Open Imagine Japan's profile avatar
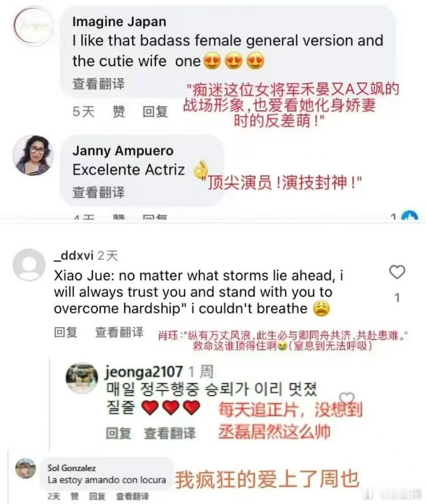 coord(32,26)
